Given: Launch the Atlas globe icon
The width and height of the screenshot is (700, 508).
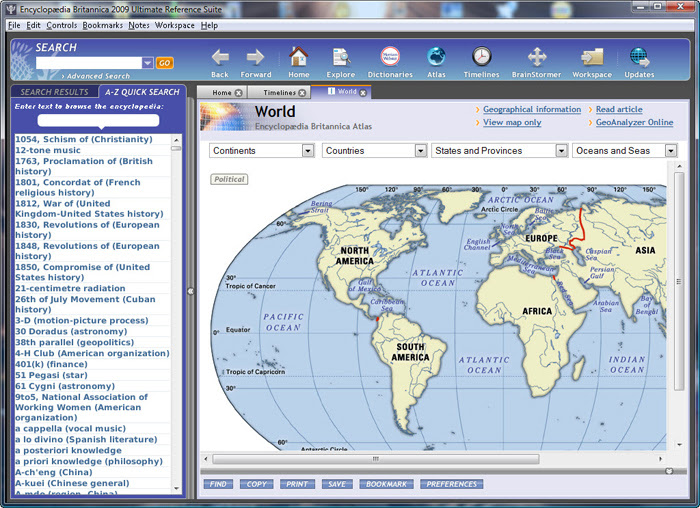Looking at the screenshot, I should pyautogui.click(x=436, y=57).
